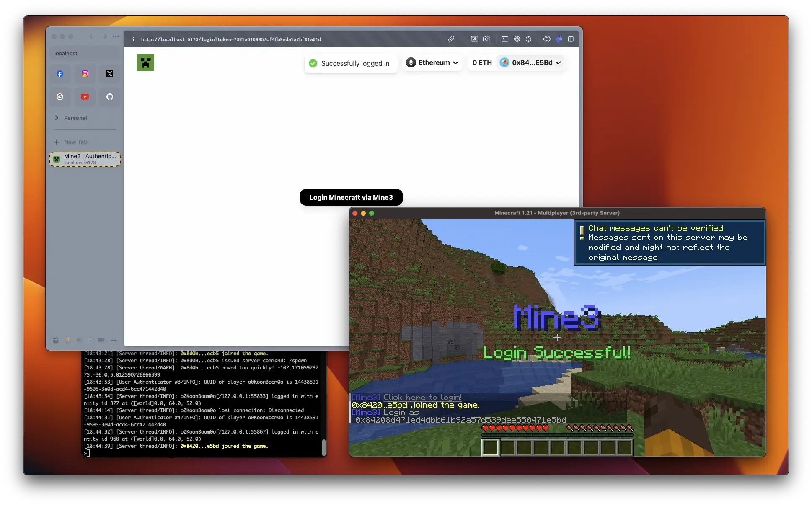The height and width of the screenshot is (506, 812).
Task: Click the yellow profile icon in sidebar bottom
Action: click(68, 341)
